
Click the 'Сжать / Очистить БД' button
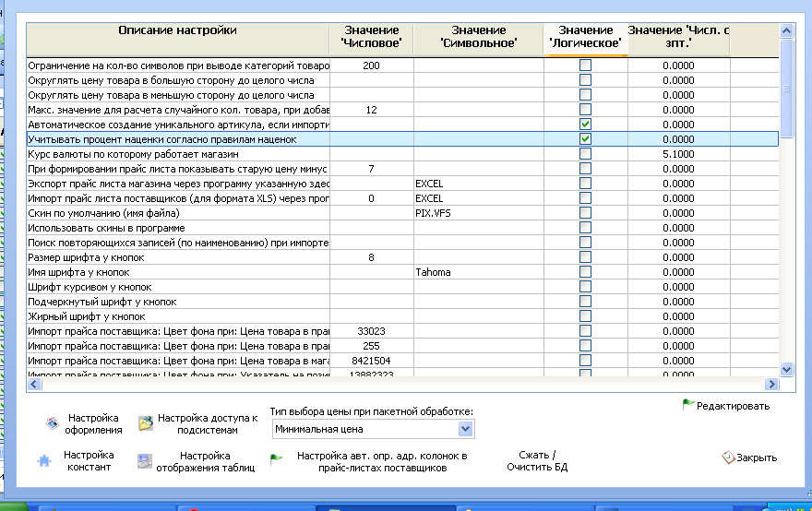coord(537,461)
